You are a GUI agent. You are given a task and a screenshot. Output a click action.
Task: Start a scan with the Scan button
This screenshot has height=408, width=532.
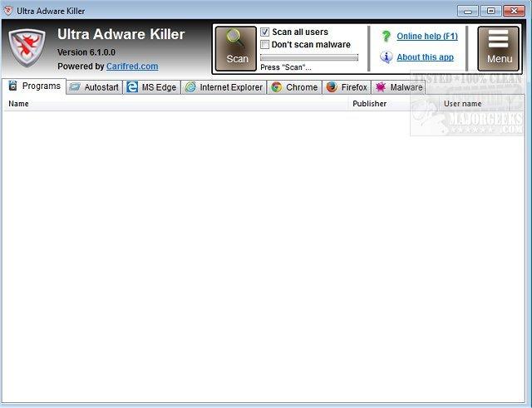click(236, 49)
